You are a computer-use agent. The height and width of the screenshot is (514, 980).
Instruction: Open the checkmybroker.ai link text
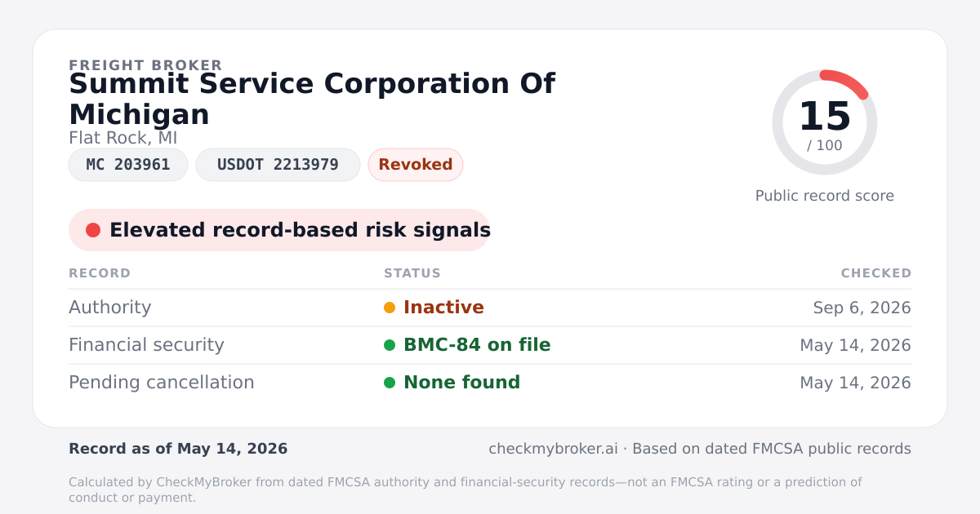[x=555, y=449]
